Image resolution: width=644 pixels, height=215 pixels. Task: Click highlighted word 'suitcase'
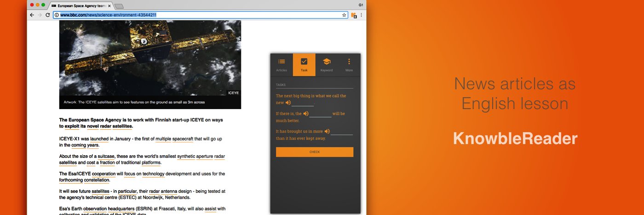point(106,157)
